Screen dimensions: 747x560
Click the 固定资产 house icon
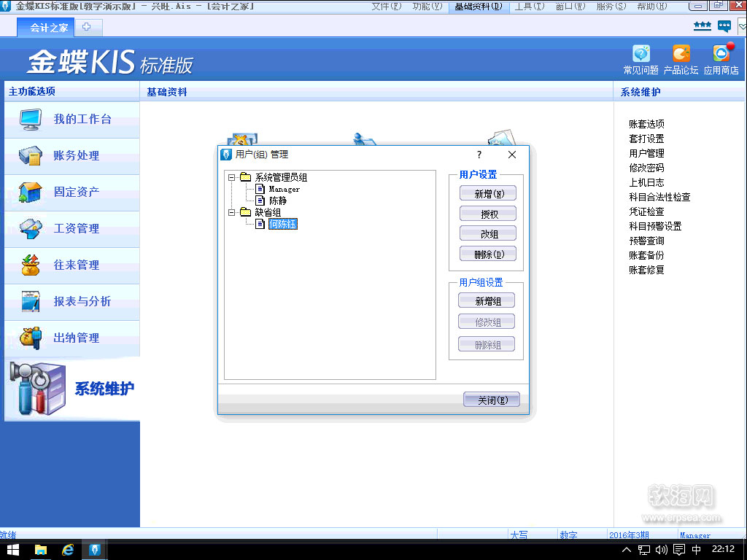click(31, 192)
